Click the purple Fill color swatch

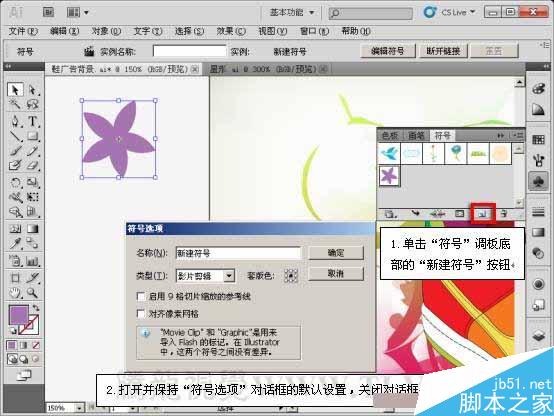19,315
